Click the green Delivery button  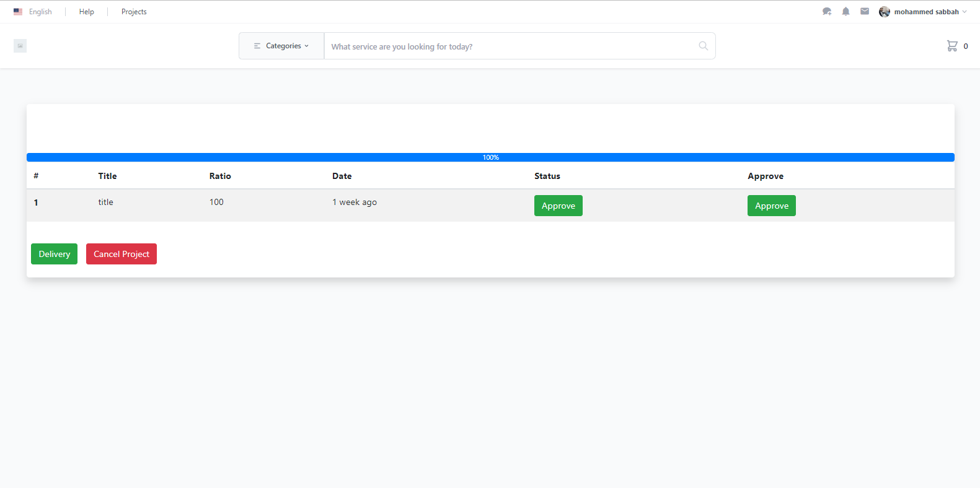pyautogui.click(x=54, y=254)
